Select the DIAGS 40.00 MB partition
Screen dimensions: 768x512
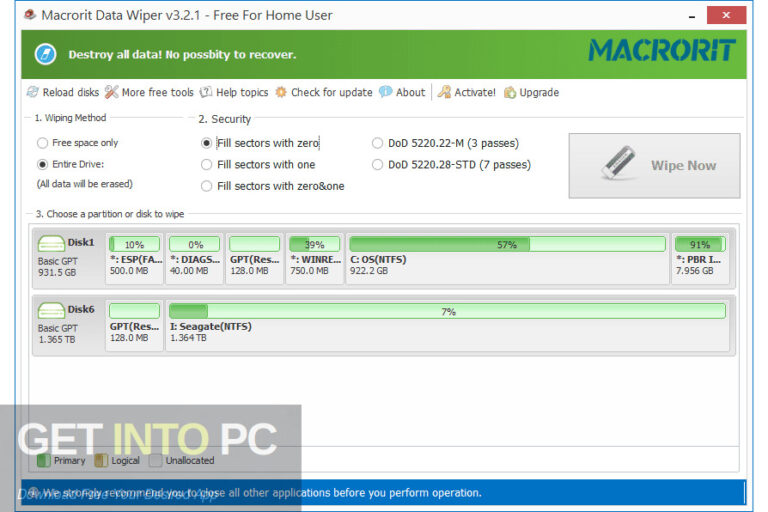click(194, 259)
